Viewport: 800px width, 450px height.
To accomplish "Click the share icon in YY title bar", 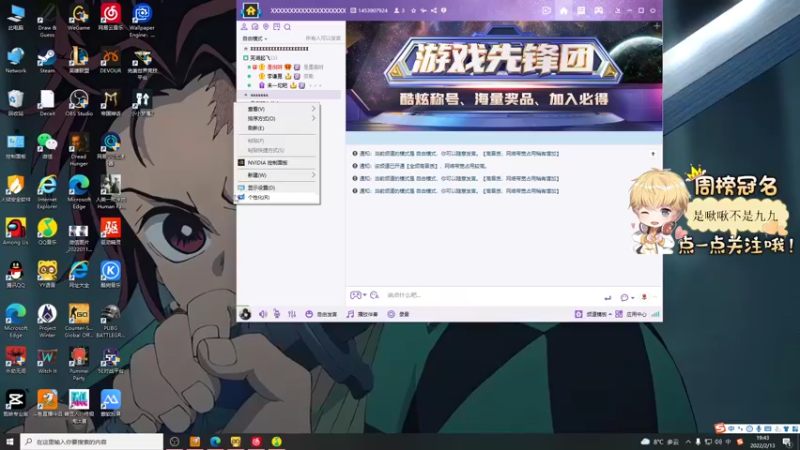I will (434, 10).
